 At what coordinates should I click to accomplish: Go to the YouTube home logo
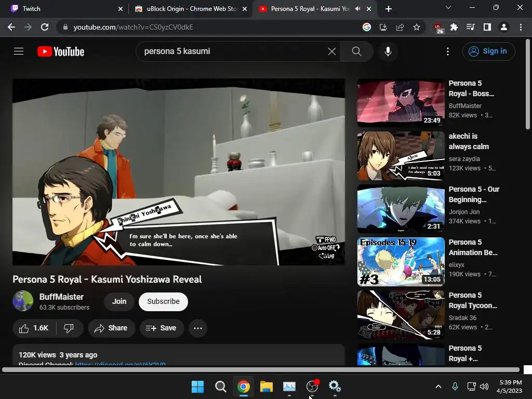(61, 51)
